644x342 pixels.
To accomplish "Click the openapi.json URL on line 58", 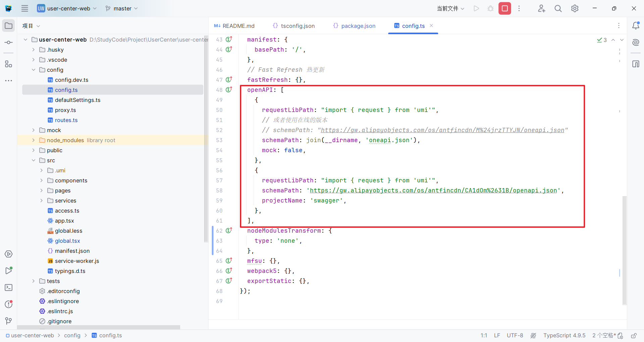I will tap(433, 190).
